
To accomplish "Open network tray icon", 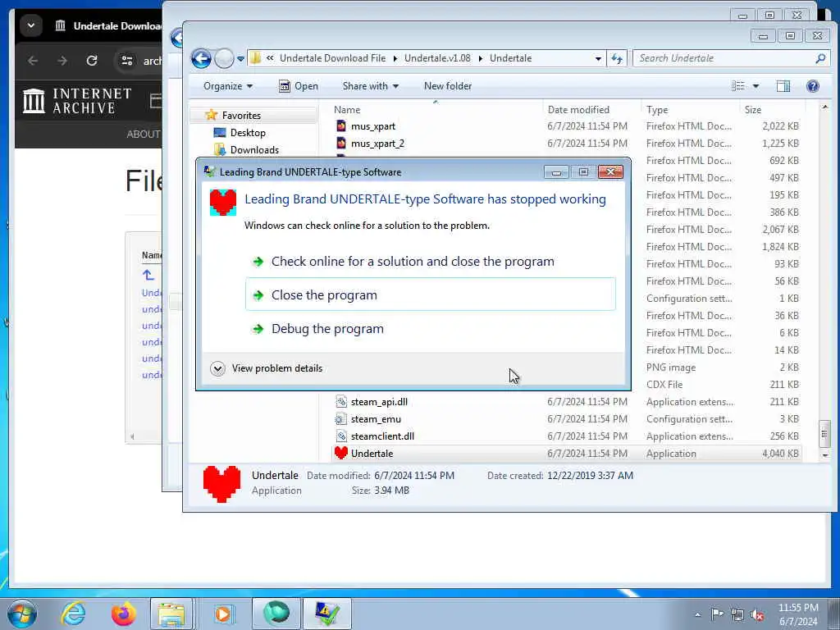I will [x=737, y=614].
